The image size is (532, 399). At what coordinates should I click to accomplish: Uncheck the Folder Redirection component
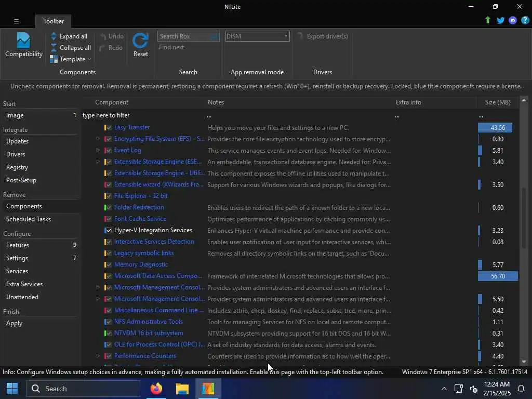[x=108, y=207]
